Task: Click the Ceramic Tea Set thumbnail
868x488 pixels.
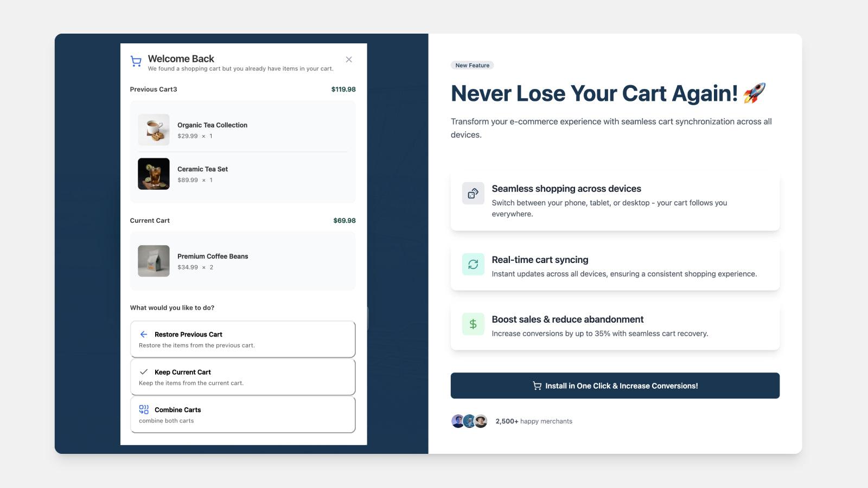Action: point(154,174)
